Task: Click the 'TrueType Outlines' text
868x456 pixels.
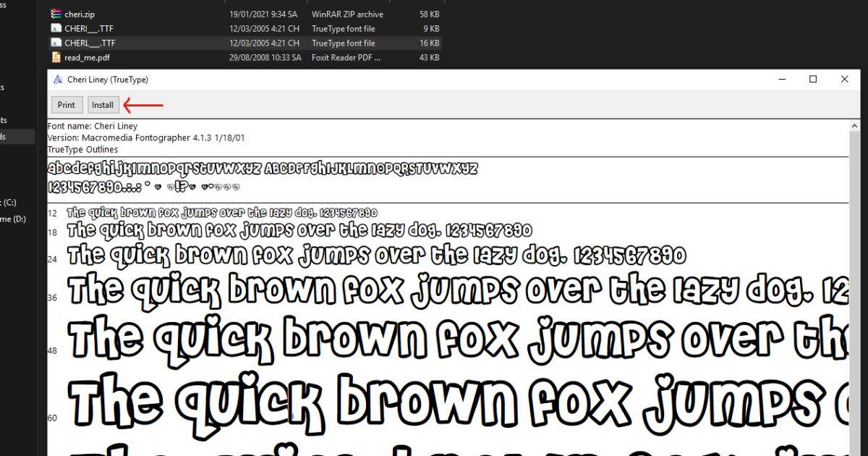Action: tap(82, 149)
